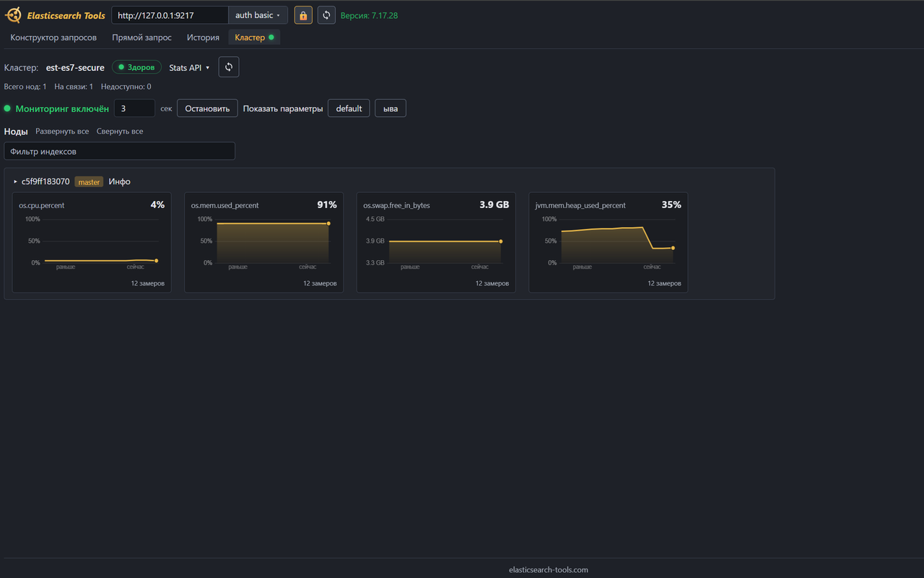Open the Инфо link for the node

pyautogui.click(x=120, y=181)
